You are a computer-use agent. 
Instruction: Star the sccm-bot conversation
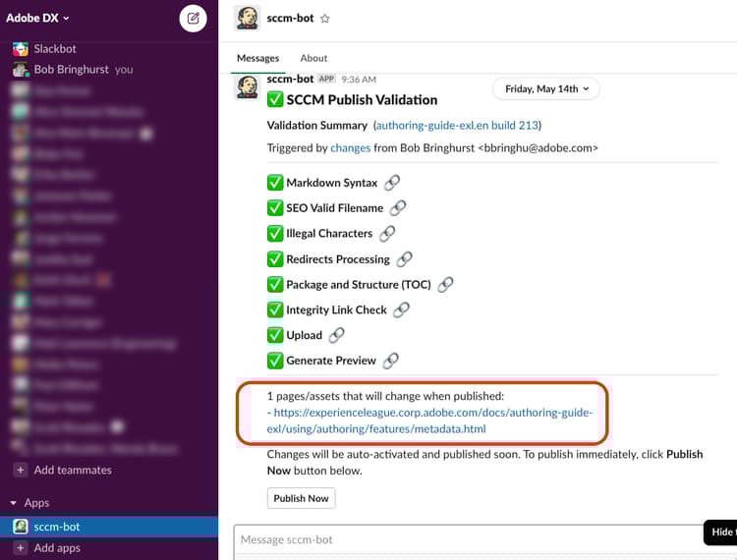(325, 19)
